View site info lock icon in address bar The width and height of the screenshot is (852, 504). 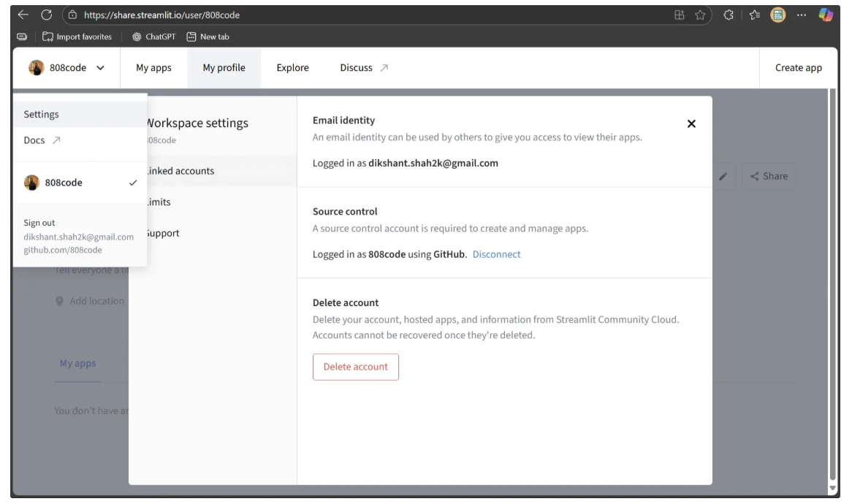click(72, 15)
